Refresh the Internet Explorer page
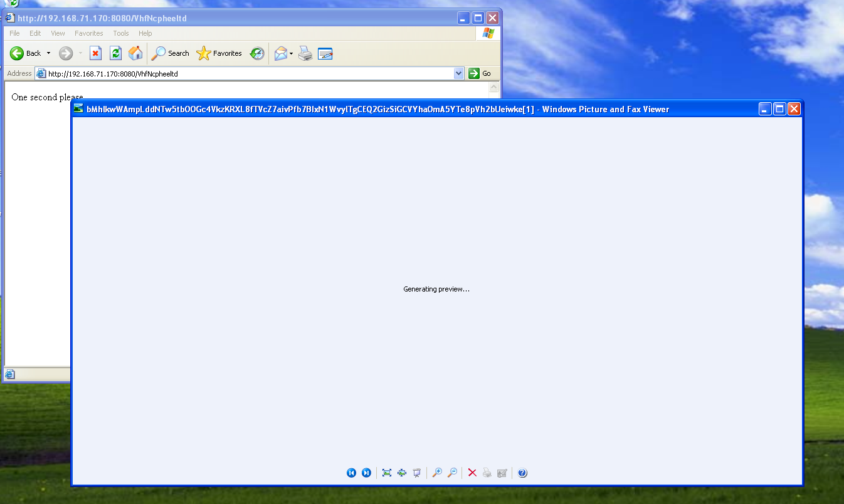Screen dimensions: 844x504 (x=115, y=53)
